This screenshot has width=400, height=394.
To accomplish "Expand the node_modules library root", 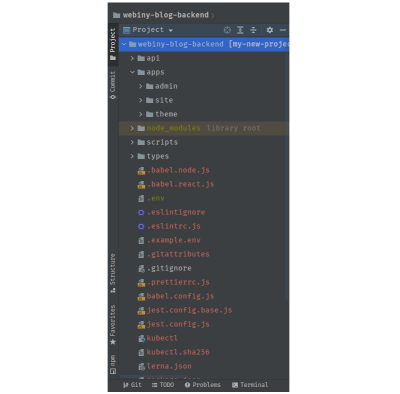I will coord(132,128).
